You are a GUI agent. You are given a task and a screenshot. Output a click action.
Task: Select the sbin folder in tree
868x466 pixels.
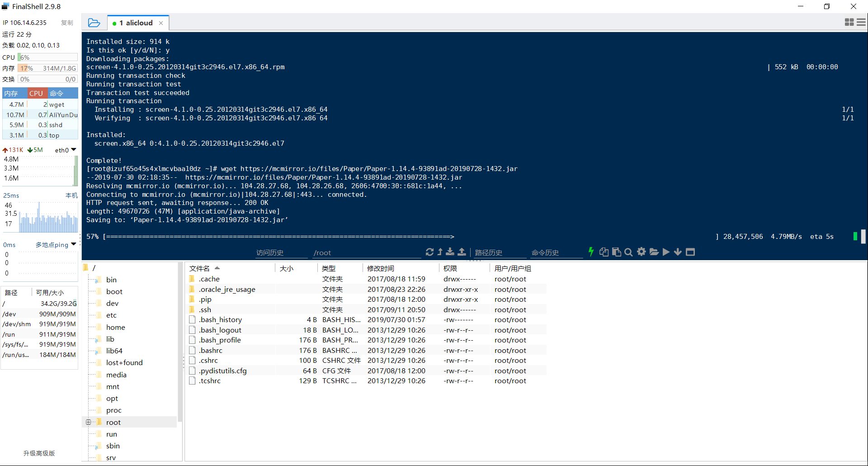click(113, 446)
